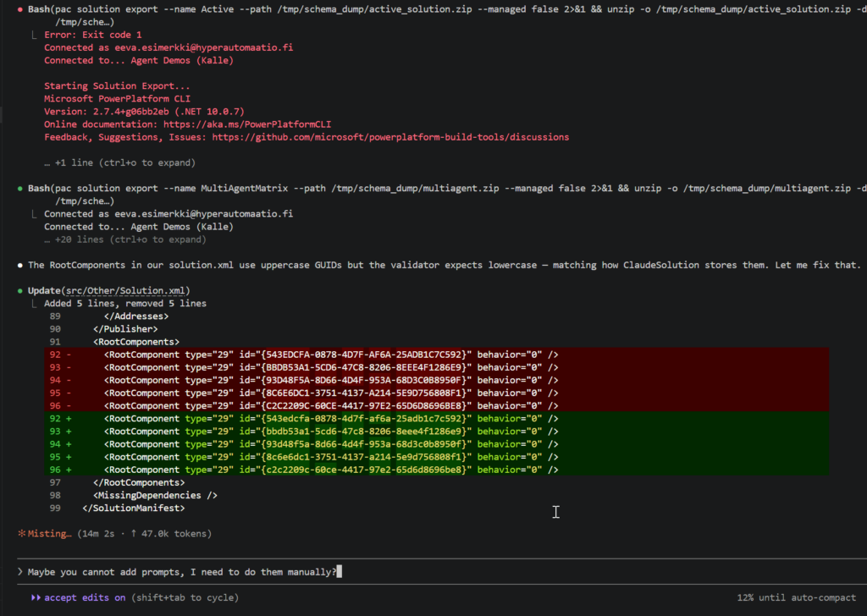Click the red 'Connected as eeva.esimerkki@hyperautomaatio.fi' line
This screenshot has width=867, height=616.
coord(168,47)
